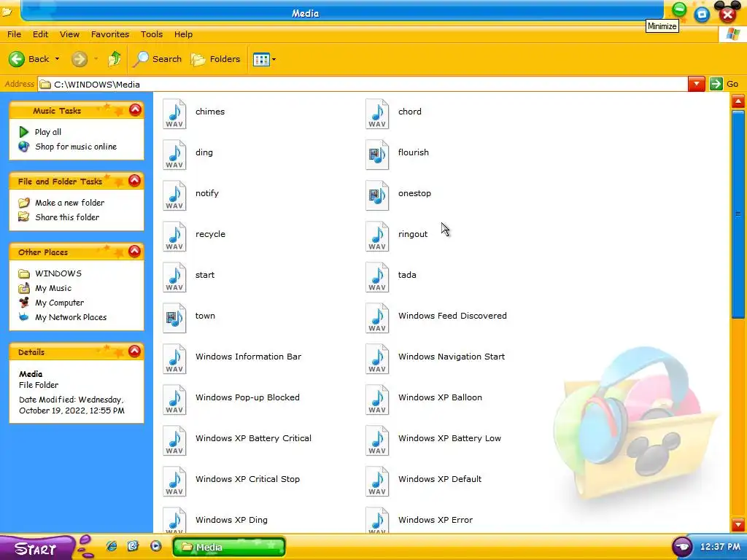Select Windows Feed Discovered file icon
Screen dimensions: 747x560
coord(377,318)
